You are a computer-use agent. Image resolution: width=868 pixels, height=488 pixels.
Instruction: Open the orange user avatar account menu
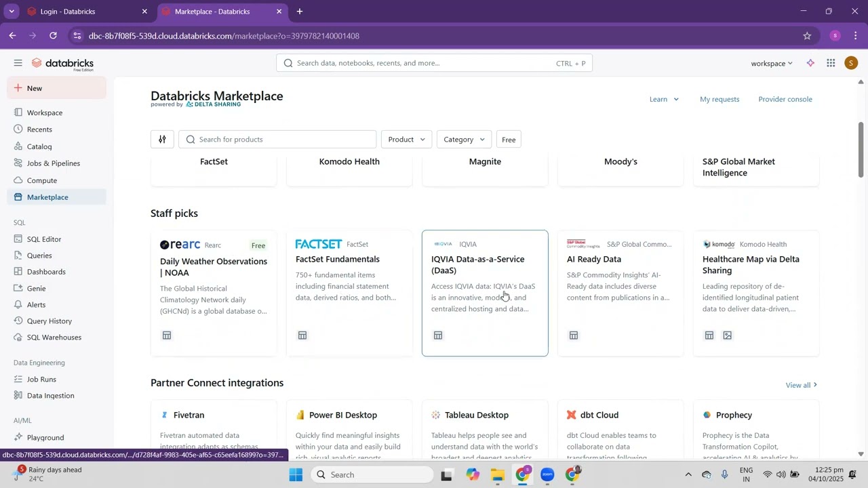click(x=851, y=63)
